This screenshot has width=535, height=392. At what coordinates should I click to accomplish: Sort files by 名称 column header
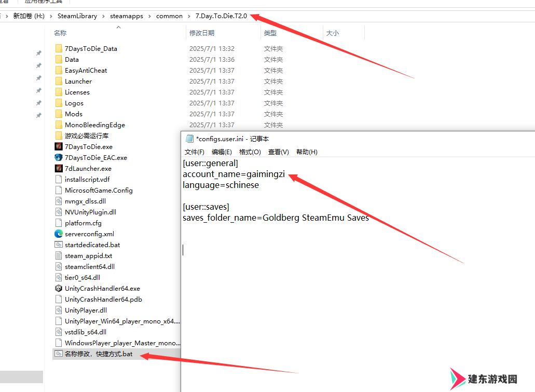pos(60,33)
